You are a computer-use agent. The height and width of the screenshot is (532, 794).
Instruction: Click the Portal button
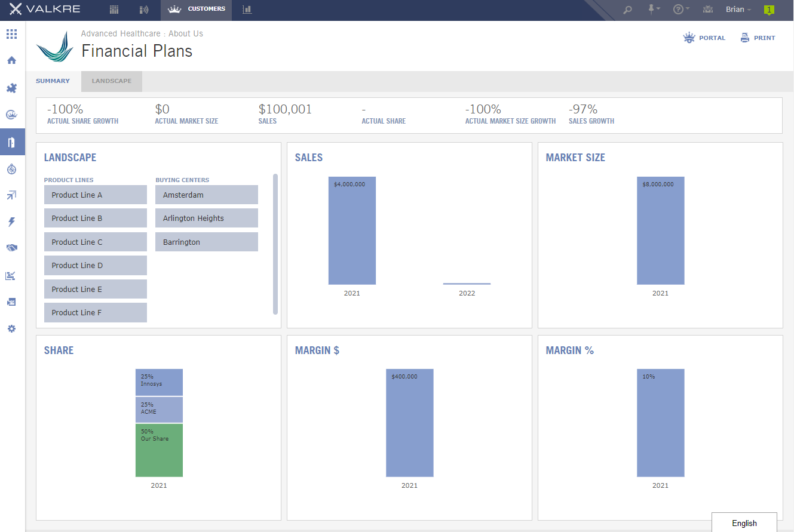[704, 38]
